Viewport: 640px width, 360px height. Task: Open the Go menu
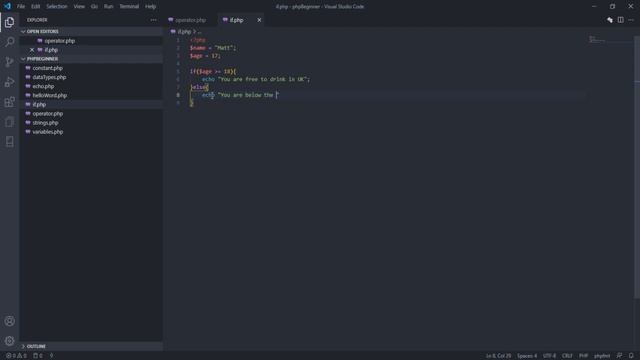(x=94, y=7)
